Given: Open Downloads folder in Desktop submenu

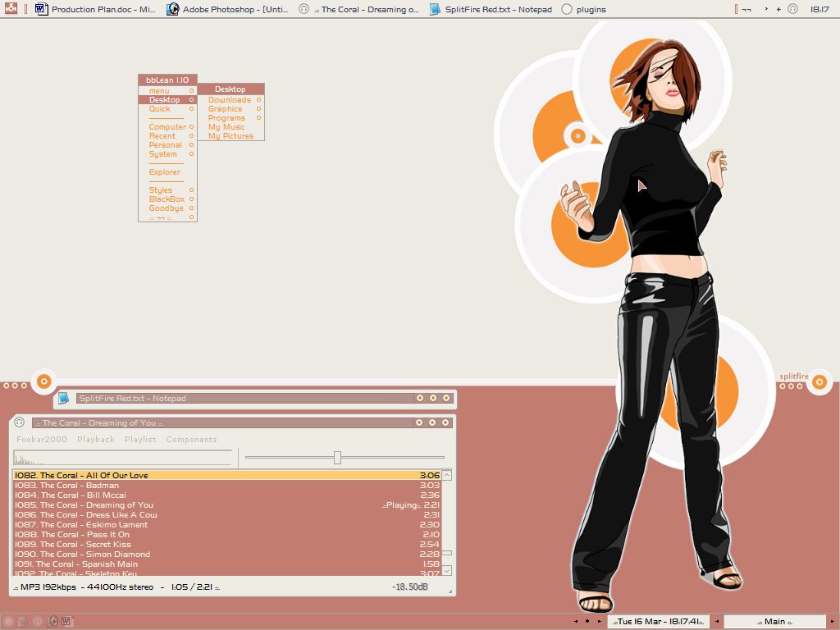Looking at the screenshot, I should pyautogui.click(x=231, y=99).
